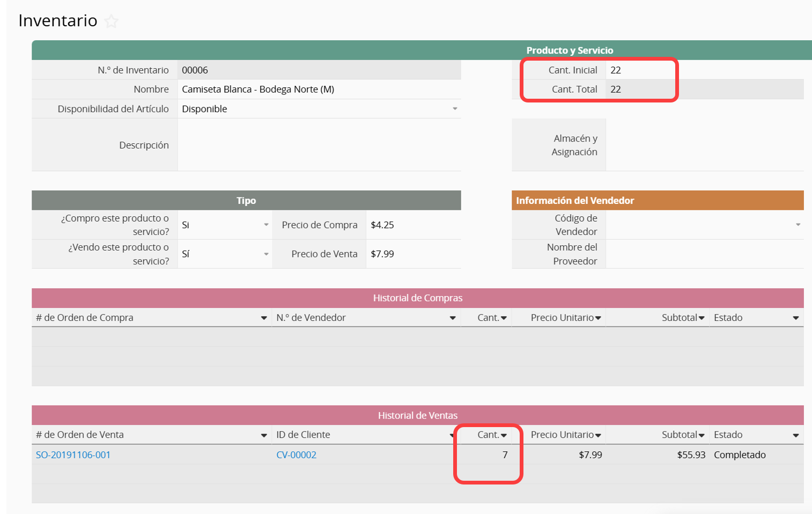812x514 pixels.
Task: Open Subtotal column arrow in Historial de Ventas
Action: point(702,435)
